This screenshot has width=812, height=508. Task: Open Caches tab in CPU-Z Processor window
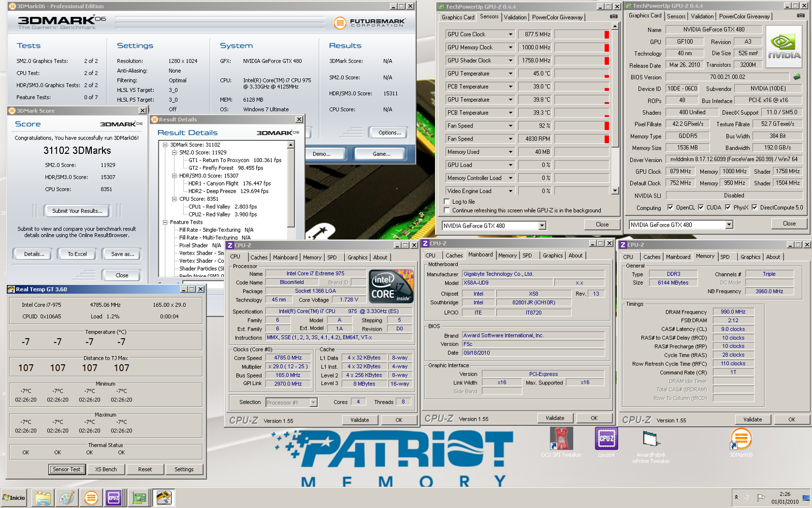(x=259, y=258)
